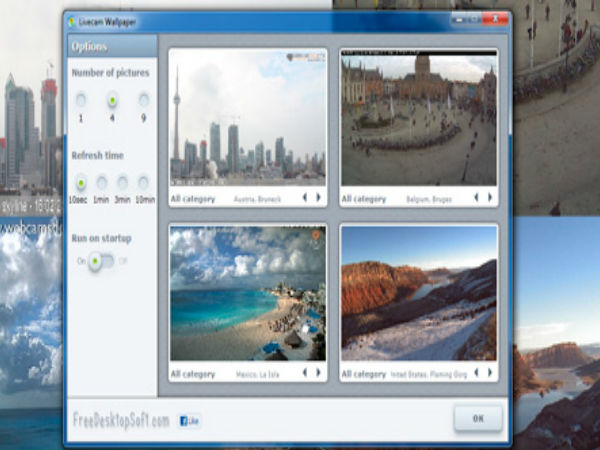Show previous webcam for Austria, Bruneck picture

[305, 198]
